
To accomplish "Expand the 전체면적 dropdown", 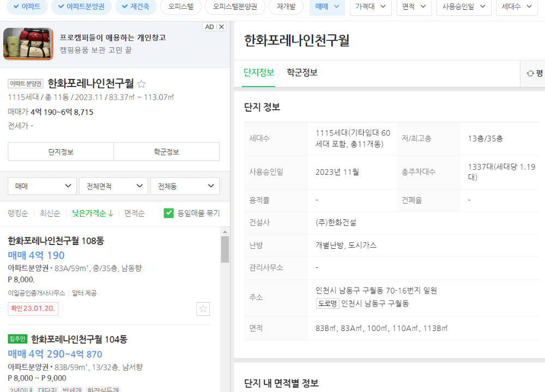I will click(x=114, y=186).
